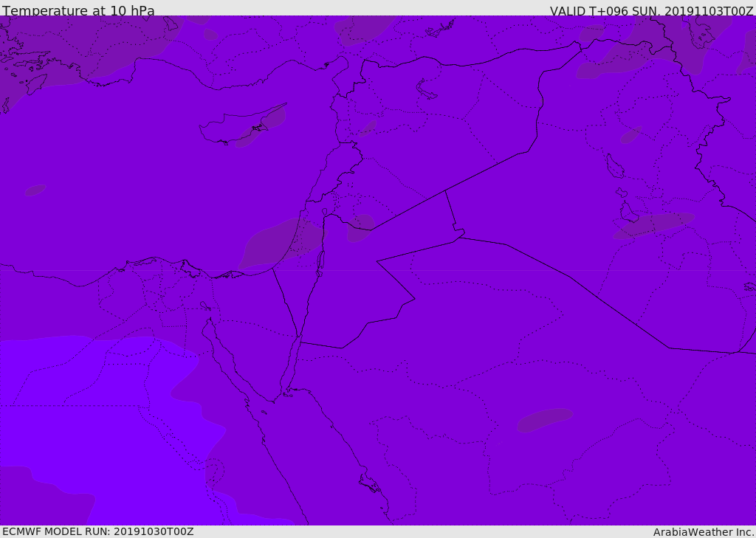The width and height of the screenshot is (756, 538).
Task: Click the ArabiaWeather Inc. credit text
Action: [704, 532]
